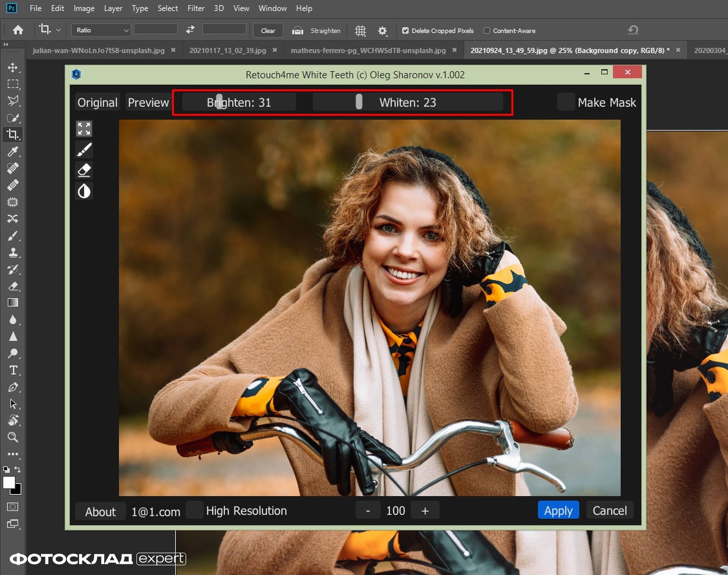728x575 pixels.
Task: Open the Layer menu
Action: (x=113, y=8)
